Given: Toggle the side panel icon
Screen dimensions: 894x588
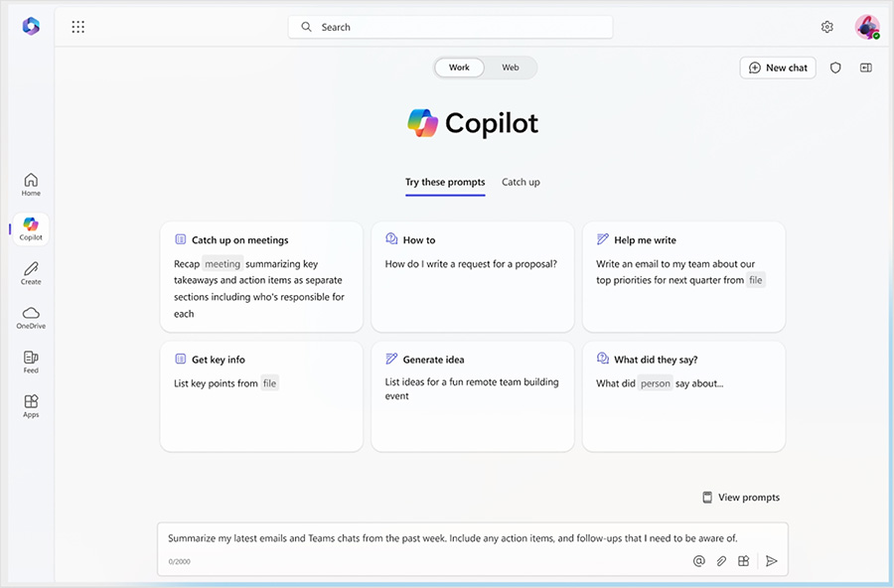Looking at the screenshot, I should click(x=865, y=68).
